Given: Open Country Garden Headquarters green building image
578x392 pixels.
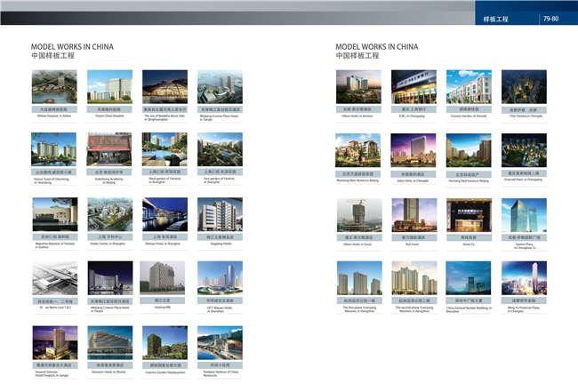Looking at the screenshot, I should [x=165, y=342].
